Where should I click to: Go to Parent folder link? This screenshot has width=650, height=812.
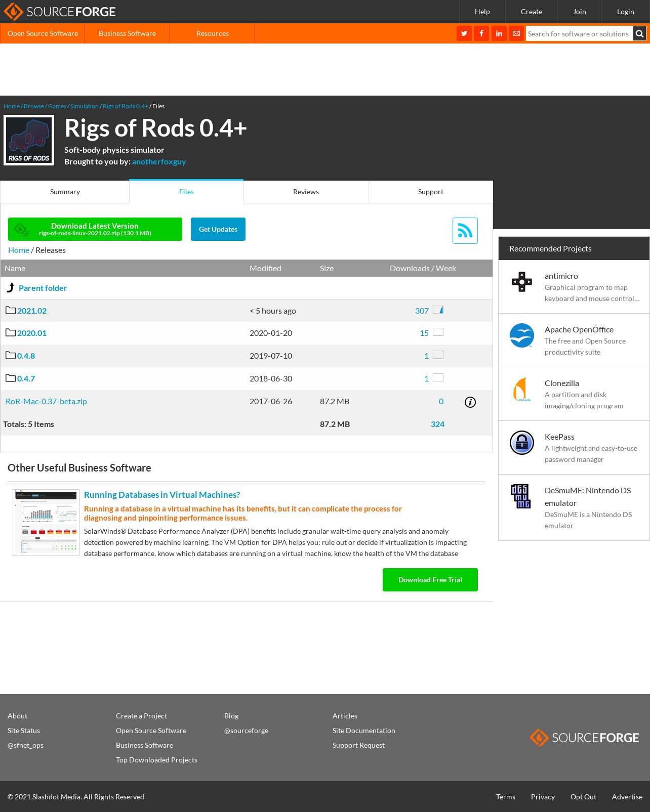click(43, 288)
